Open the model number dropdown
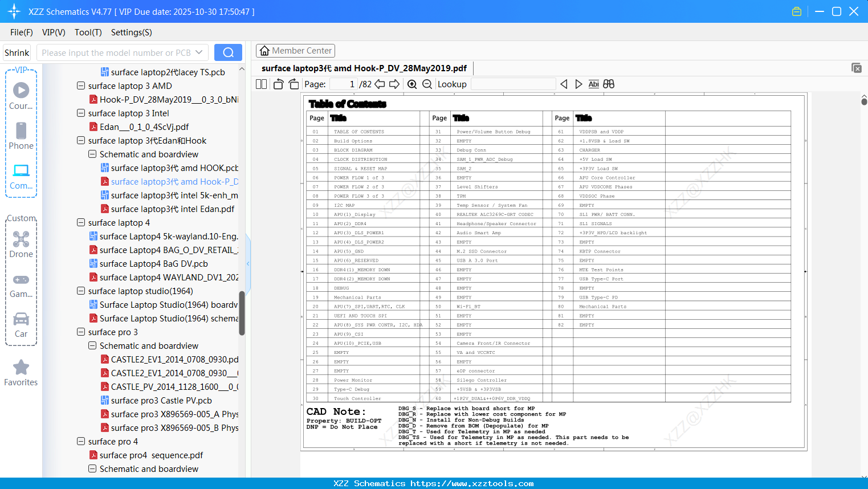This screenshot has width=868, height=489. click(x=199, y=52)
